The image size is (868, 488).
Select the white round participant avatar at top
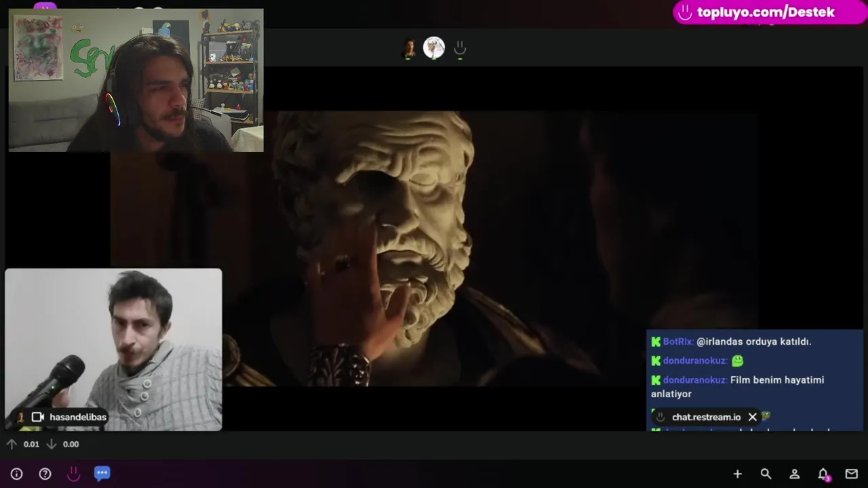pyautogui.click(x=434, y=47)
